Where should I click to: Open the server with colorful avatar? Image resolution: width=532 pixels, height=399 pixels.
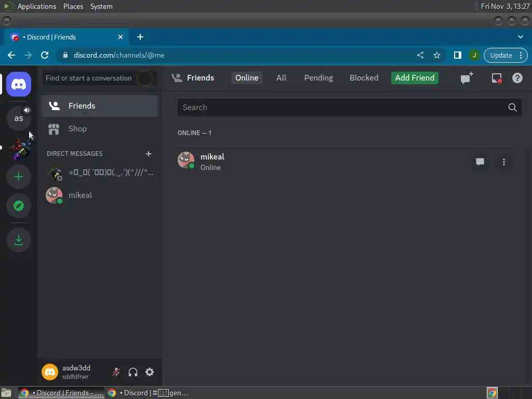(19, 148)
